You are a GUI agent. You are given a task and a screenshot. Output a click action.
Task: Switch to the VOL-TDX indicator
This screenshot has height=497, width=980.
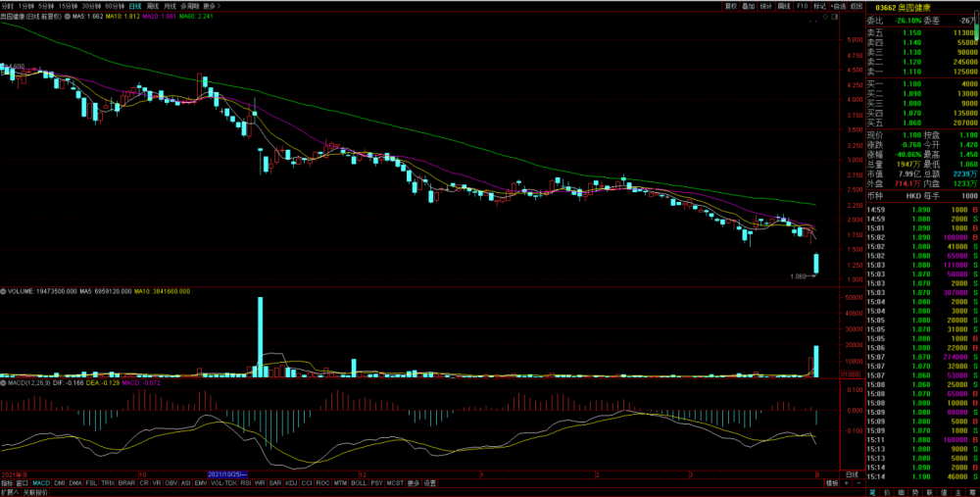[223, 483]
